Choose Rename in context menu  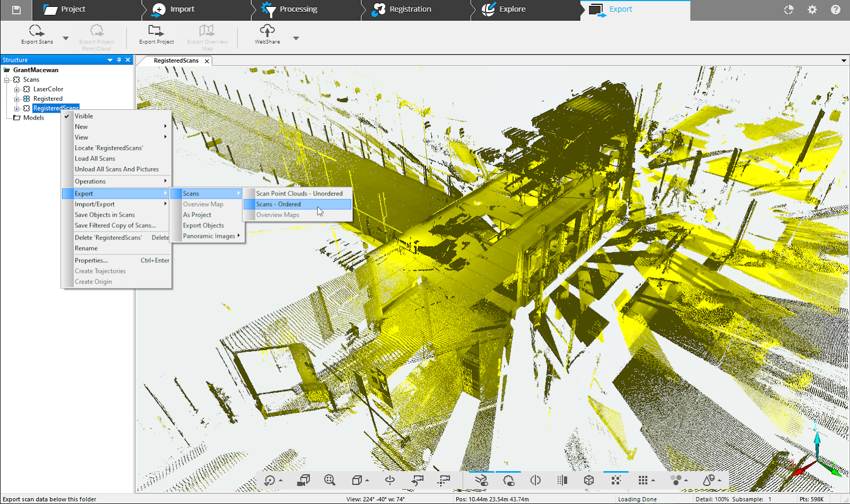tap(116, 248)
